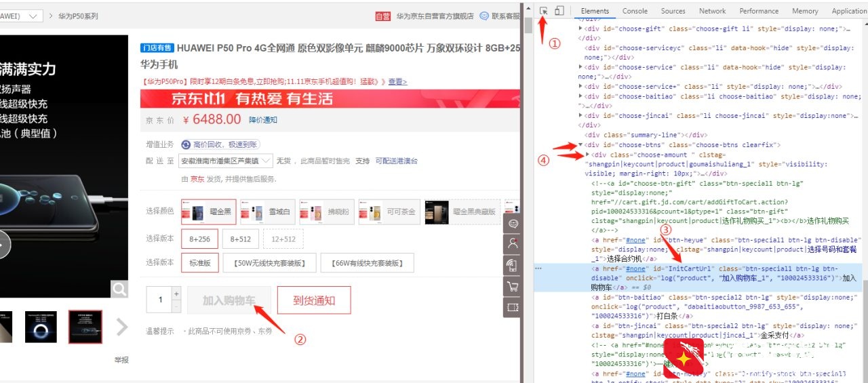Click the 华为P50系列 breadcrumb link
Screen dimensions: 868x383
[78, 16]
